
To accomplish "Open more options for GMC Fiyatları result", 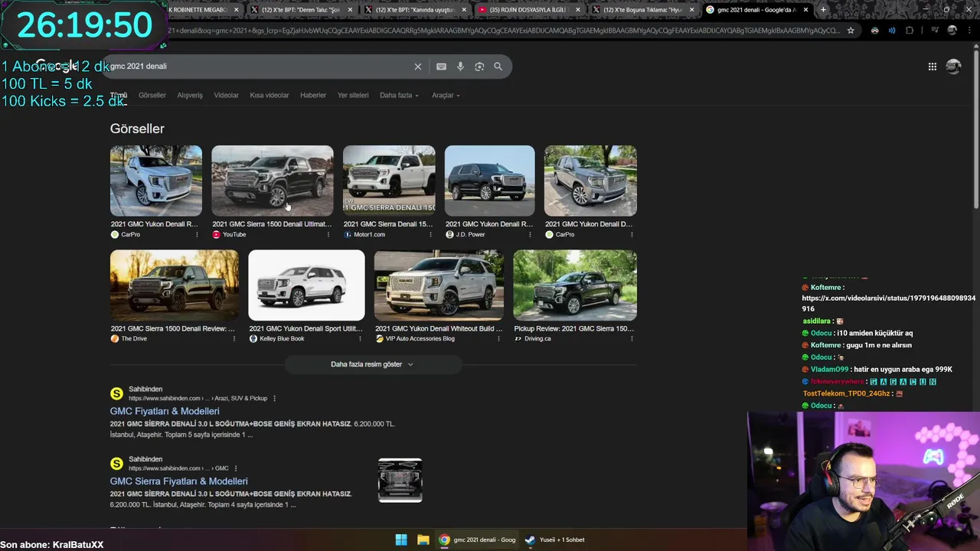I will (274, 399).
